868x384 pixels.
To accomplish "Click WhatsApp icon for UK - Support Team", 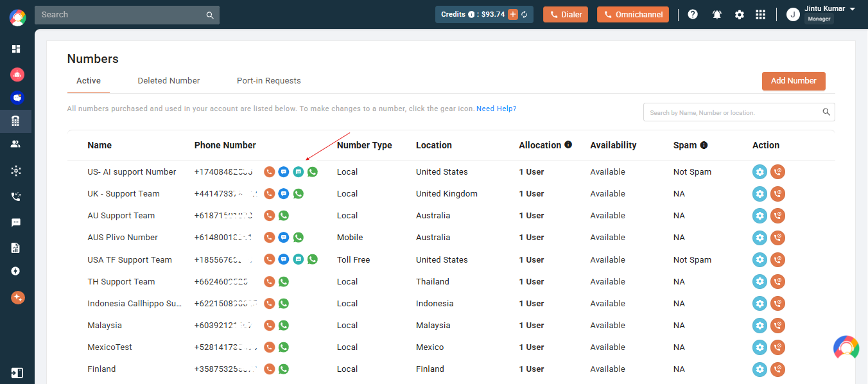I will (x=298, y=193).
